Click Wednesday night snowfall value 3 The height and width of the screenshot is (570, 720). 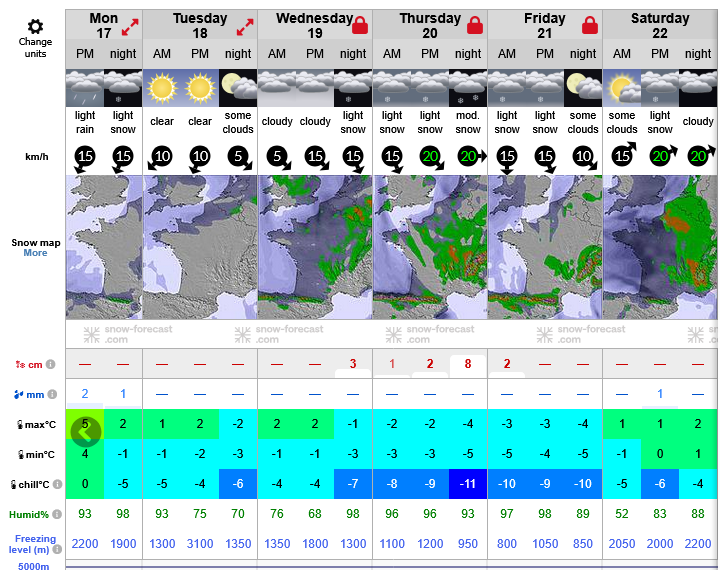(x=353, y=364)
